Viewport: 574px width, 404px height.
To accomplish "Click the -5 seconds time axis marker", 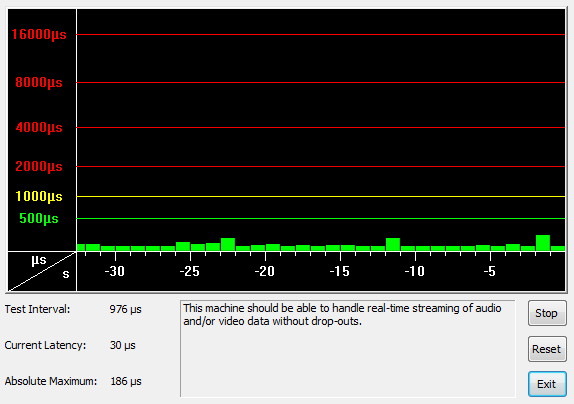I will point(490,272).
